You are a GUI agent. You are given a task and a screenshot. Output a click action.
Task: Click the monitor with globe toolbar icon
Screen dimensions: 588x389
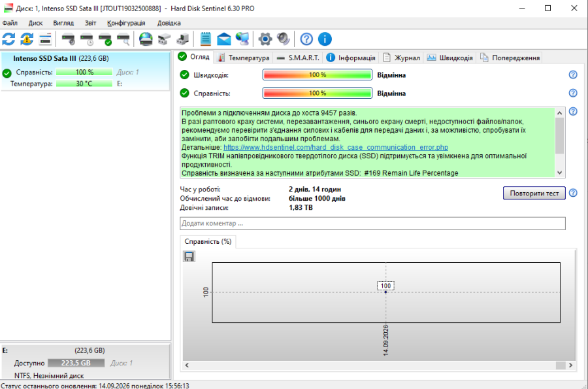[242, 39]
